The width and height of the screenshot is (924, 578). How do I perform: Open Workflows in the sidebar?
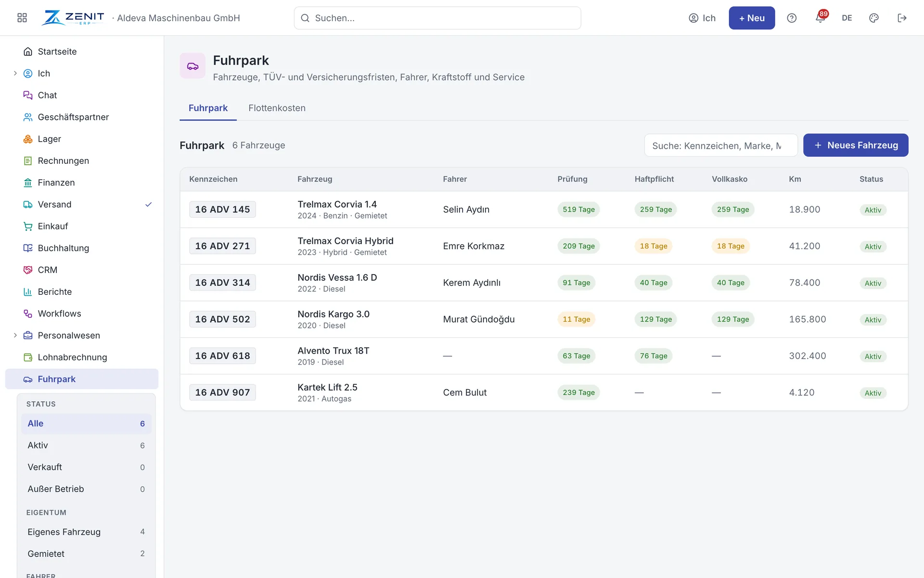point(82,314)
